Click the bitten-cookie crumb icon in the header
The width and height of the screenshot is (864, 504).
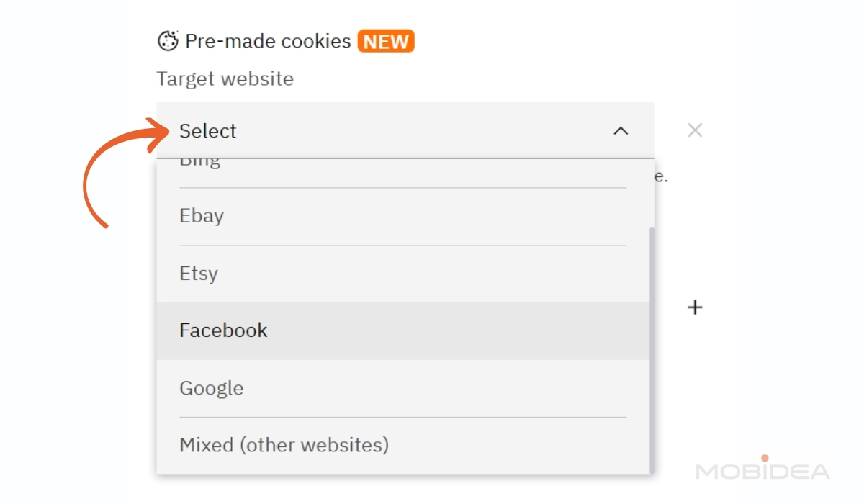coord(167,41)
